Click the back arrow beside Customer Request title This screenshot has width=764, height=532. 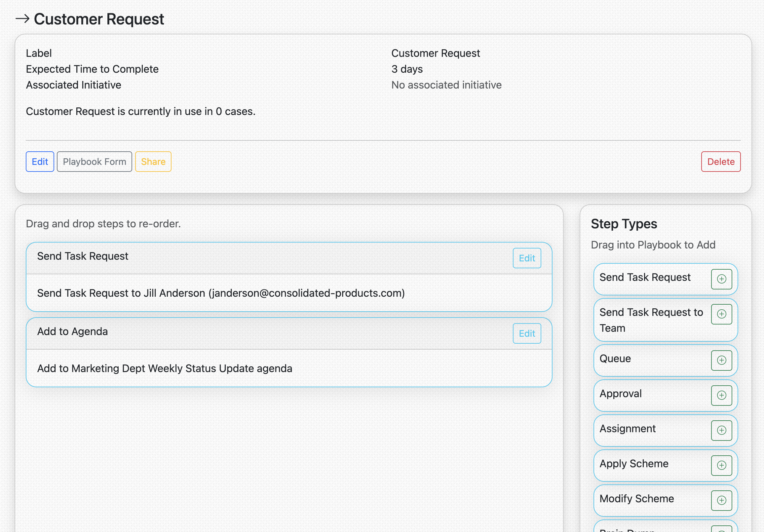pos(22,19)
